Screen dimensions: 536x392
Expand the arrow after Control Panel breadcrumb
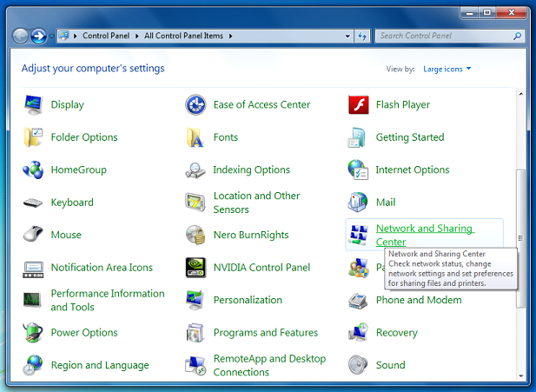(x=136, y=36)
